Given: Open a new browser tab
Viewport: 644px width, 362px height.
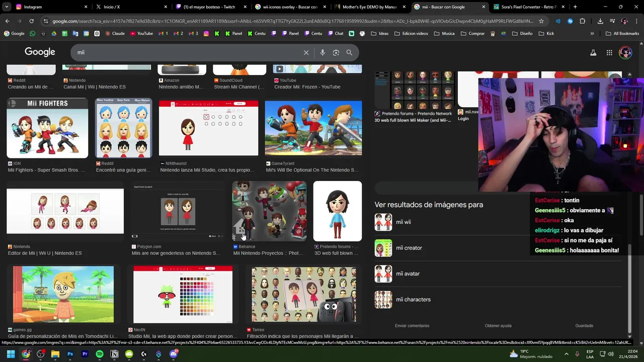Looking at the screenshot, I should click(x=575, y=7).
